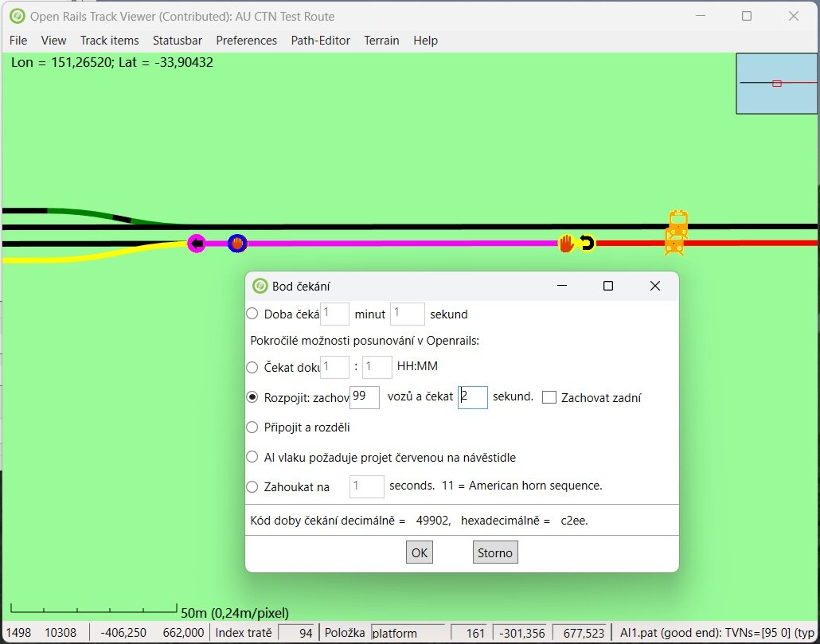Viewport: 820px width, 644px height.
Task: Open the Preferences menu
Action: [x=247, y=41]
